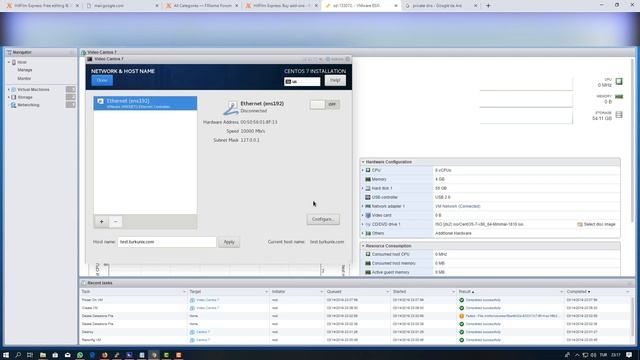The width and height of the screenshot is (640, 360).
Task: Click the Storage usage icon at top right
Action: coord(619,115)
